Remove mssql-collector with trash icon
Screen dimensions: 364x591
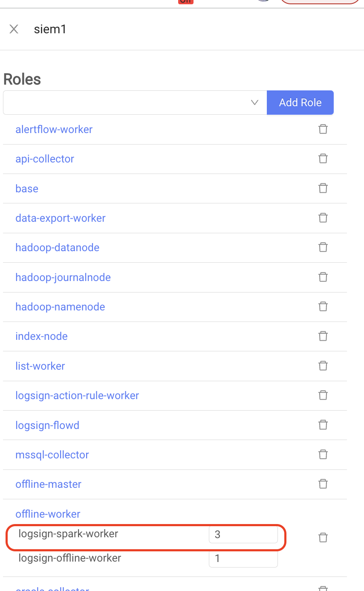323,454
